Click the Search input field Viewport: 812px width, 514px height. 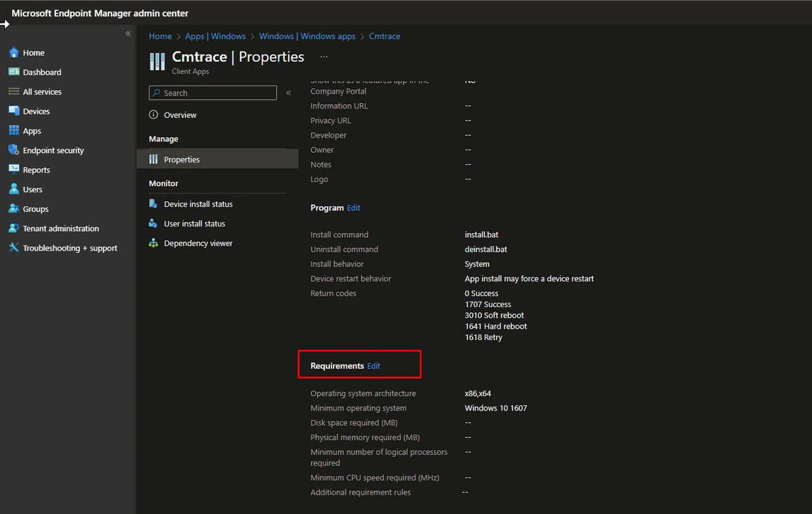pos(213,93)
